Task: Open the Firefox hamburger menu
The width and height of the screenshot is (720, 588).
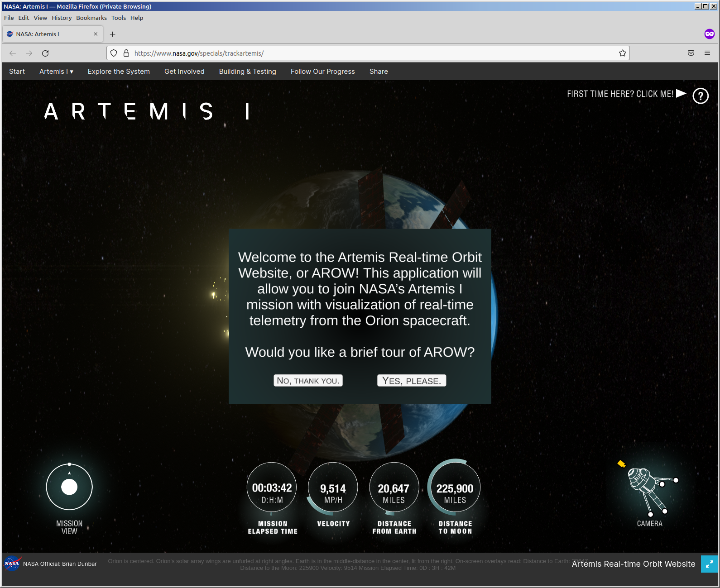Action: (x=707, y=53)
